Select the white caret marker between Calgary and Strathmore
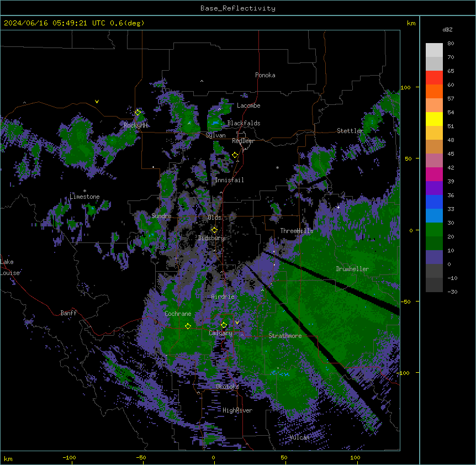476x465 pixels. pos(242,335)
